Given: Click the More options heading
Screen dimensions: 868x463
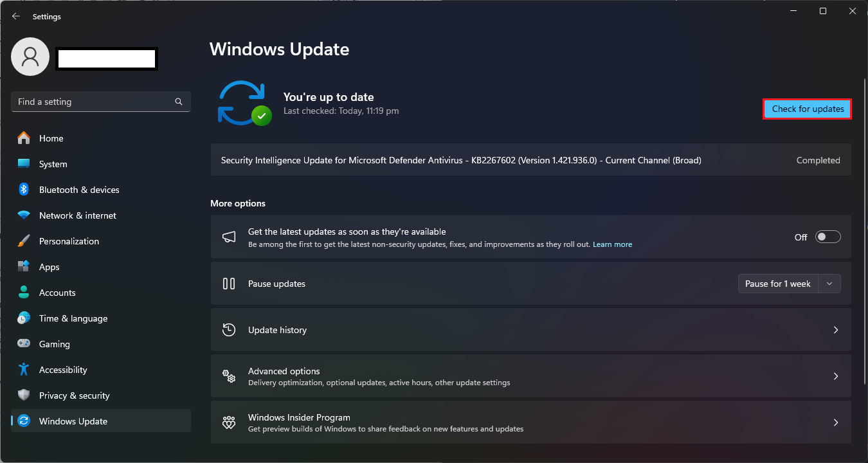Looking at the screenshot, I should (x=238, y=203).
